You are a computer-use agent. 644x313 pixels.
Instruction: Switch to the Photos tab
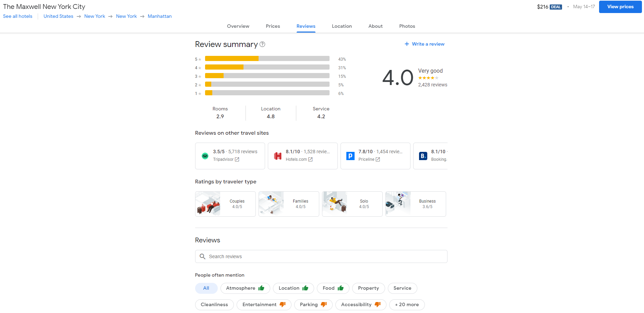click(x=407, y=26)
